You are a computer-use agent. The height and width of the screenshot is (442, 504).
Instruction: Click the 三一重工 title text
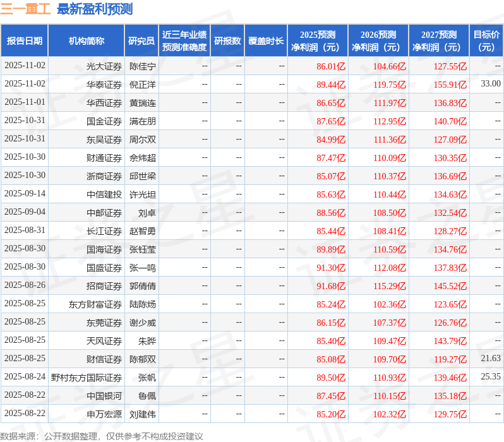25,9
